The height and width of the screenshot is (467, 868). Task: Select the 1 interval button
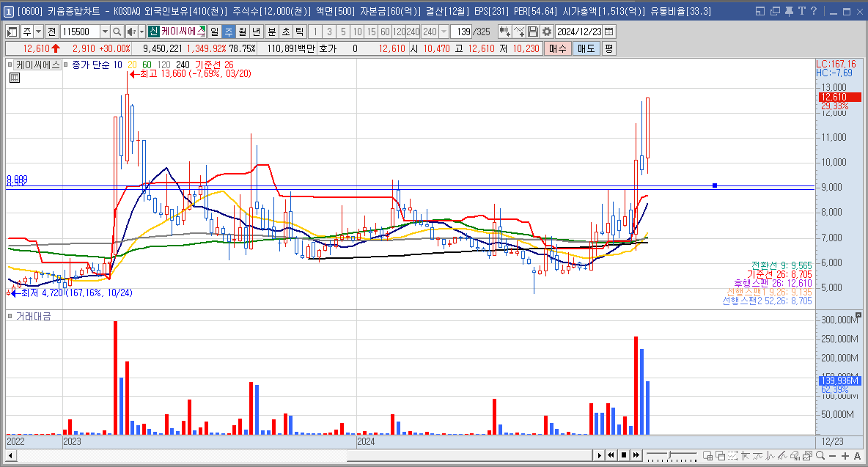pyautogui.click(x=315, y=32)
